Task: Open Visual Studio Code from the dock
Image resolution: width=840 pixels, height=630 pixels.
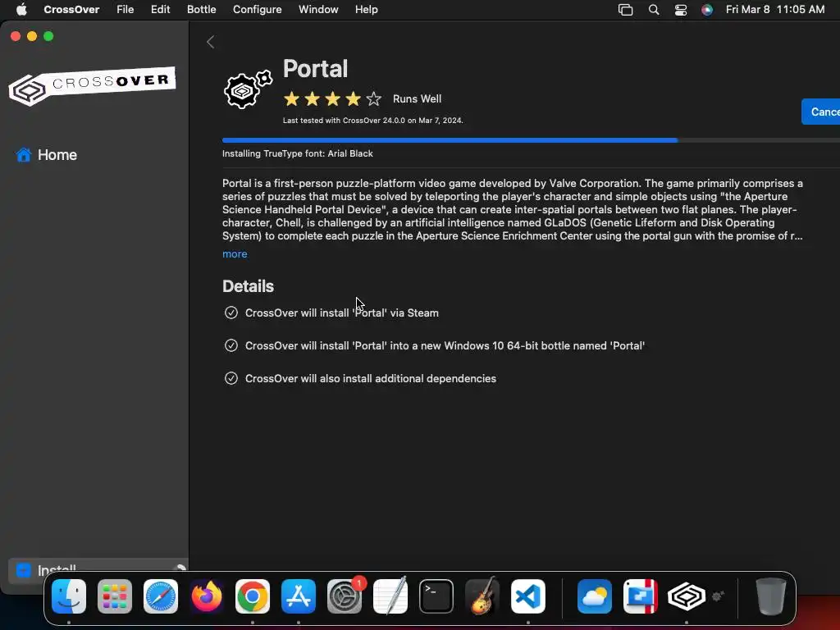Action: coord(528,596)
